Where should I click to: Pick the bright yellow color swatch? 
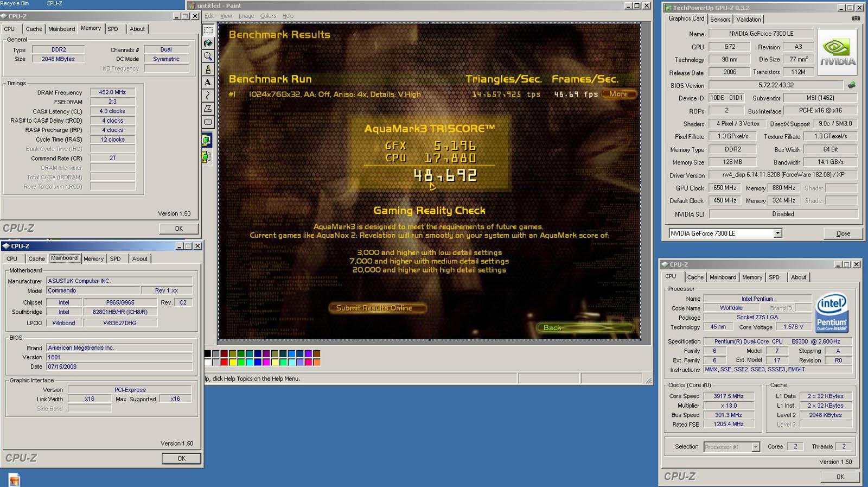(233, 362)
